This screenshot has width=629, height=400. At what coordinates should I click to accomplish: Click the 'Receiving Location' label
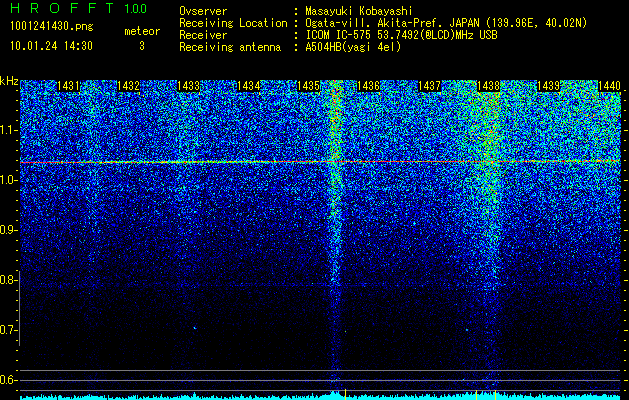pos(233,23)
